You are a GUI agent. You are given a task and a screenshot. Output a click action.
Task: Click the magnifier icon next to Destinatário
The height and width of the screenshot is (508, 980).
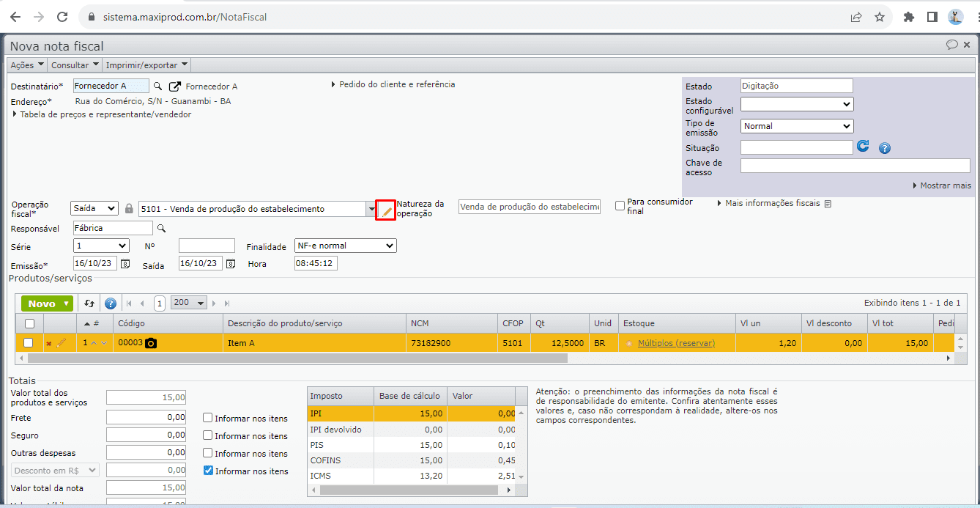point(157,86)
